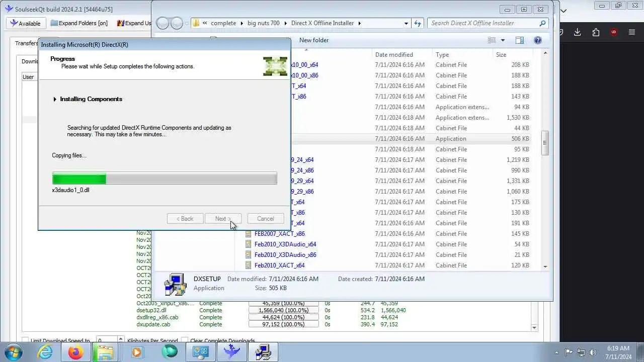Image resolution: width=644 pixels, height=362 pixels.
Task: Open the Firefox downloads arrow icon
Action: 578,32
